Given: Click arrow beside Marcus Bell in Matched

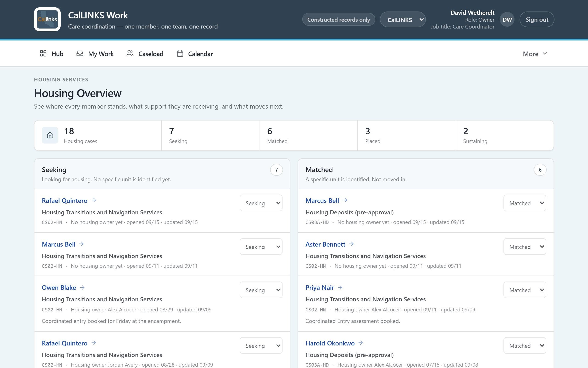Looking at the screenshot, I should (345, 200).
